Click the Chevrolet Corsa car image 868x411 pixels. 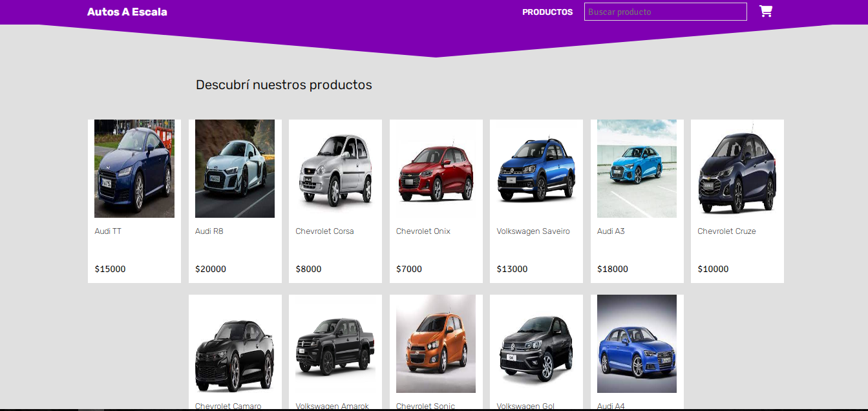point(335,169)
